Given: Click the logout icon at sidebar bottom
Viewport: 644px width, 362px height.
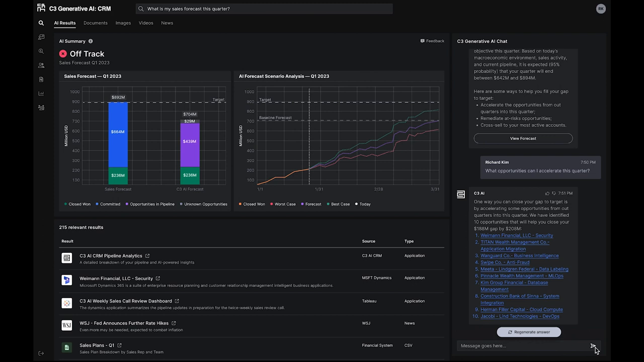Looking at the screenshot, I should coord(41,353).
